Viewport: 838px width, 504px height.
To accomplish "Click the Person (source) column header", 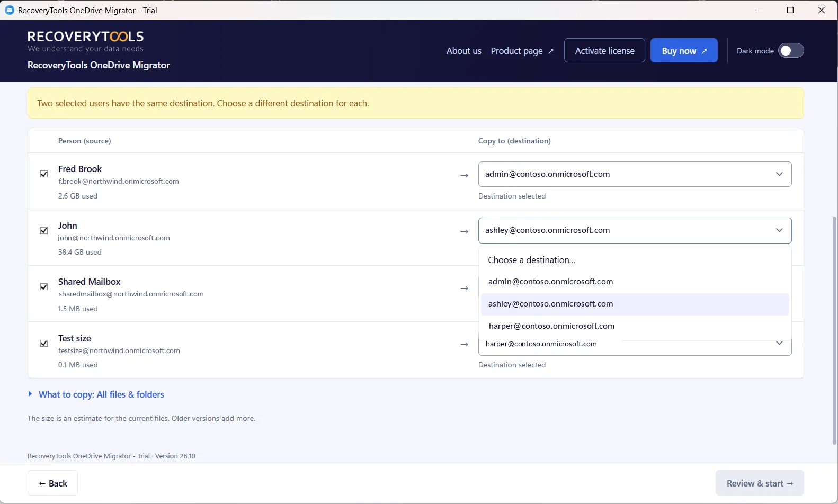I will click(85, 141).
